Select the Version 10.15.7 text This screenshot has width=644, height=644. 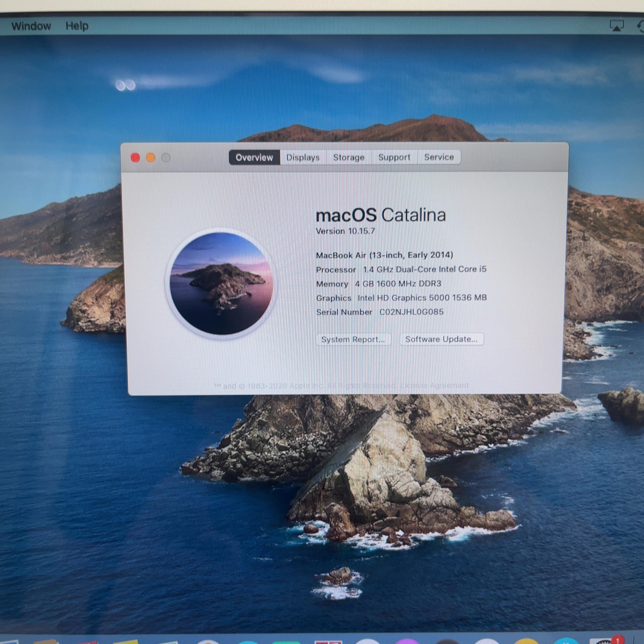345,231
